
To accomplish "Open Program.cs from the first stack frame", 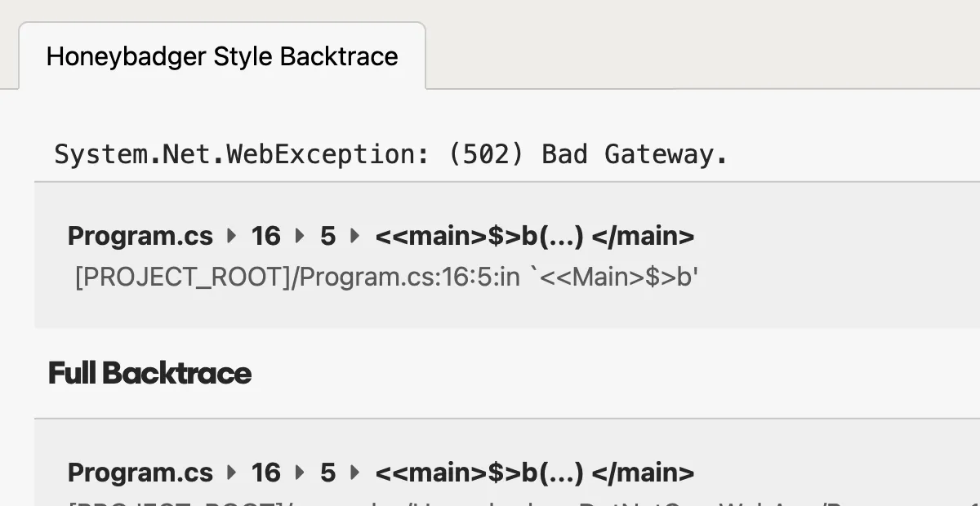I will [x=140, y=237].
